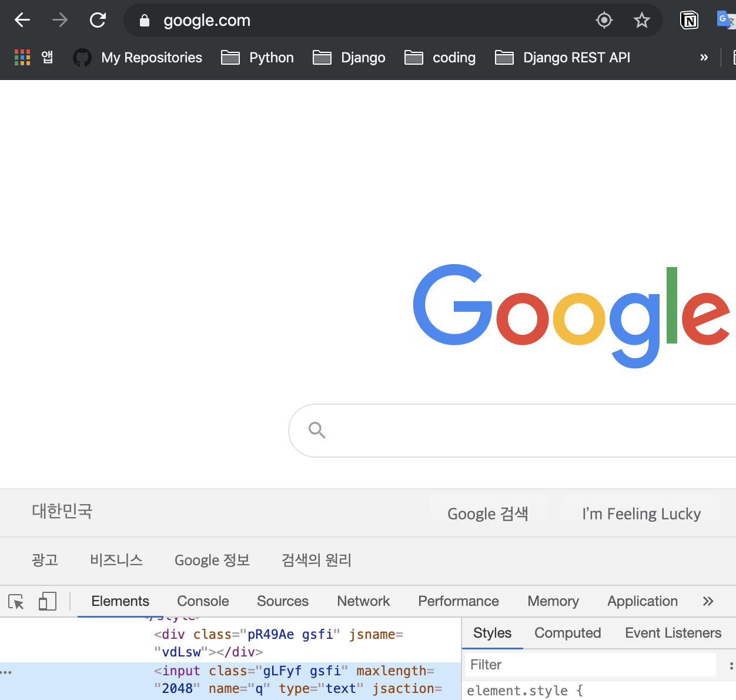
Task: Open the Network tab
Action: (x=363, y=601)
